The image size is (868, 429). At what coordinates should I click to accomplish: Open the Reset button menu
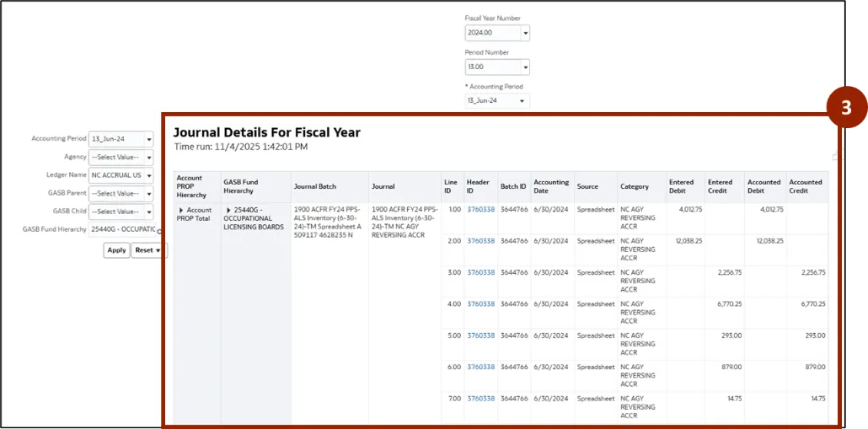[x=148, y=250]
